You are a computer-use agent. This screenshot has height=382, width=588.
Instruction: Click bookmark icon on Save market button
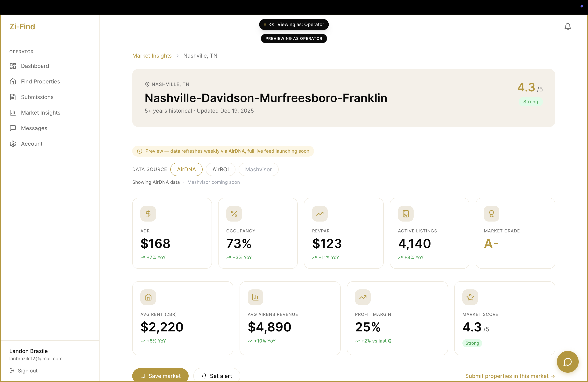(143, 376)
